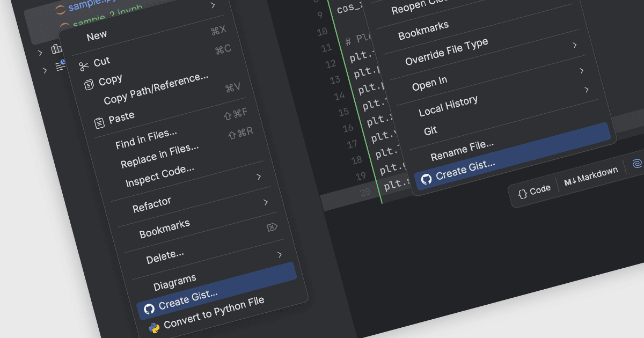Open the Local History submenu arrow
This screenshot has width=644, height=338.
pos(582,71)
